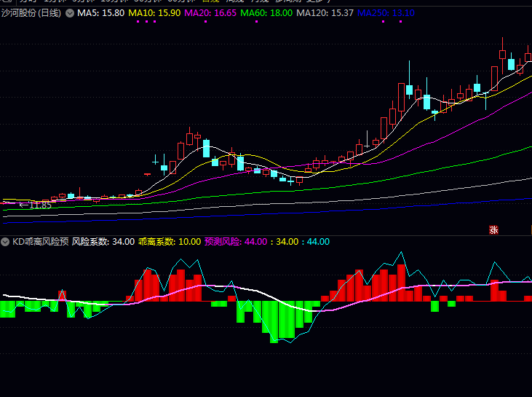Select the MA20: 16.65 label

click(x=210, y=13)
